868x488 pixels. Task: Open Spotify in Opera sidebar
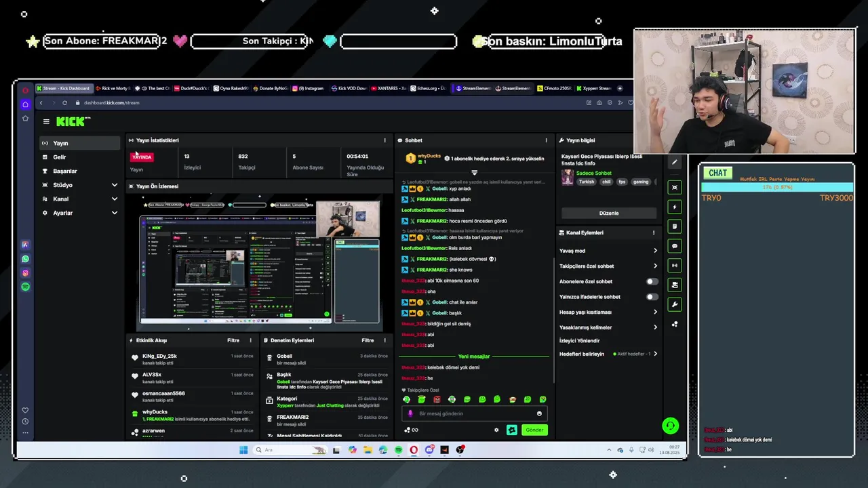point(25,287)
